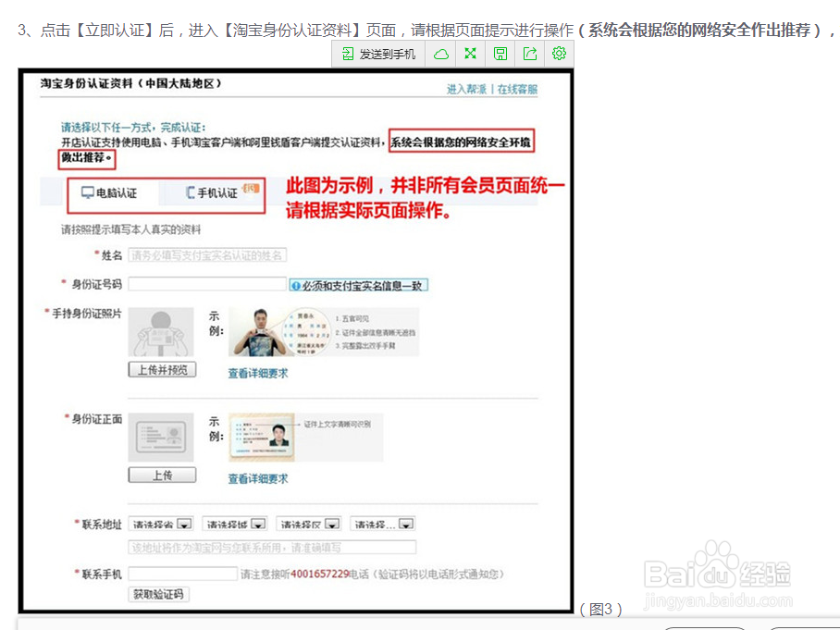Click the fullscreen expand icon
The image size is (840, 630).
click(x=471, y=54)
